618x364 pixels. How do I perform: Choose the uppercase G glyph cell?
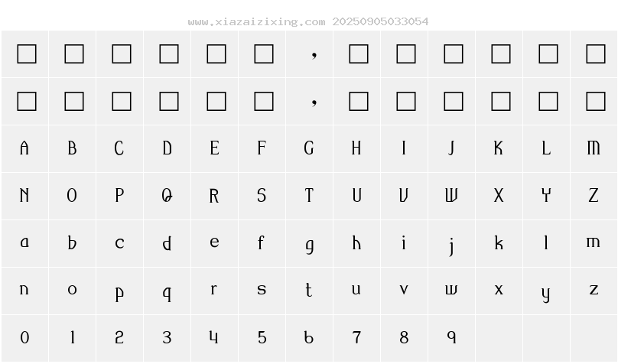pyautogui.click(x=309, y=148)
